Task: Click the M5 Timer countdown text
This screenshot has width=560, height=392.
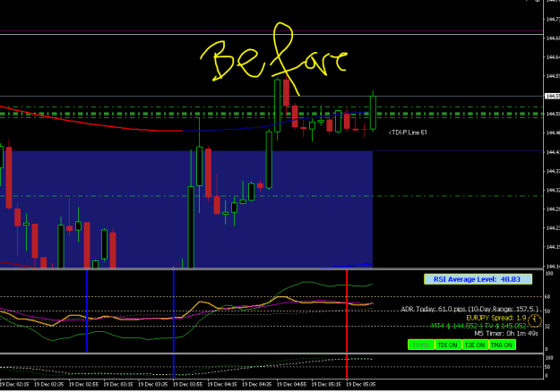Action: click(506, 334)
